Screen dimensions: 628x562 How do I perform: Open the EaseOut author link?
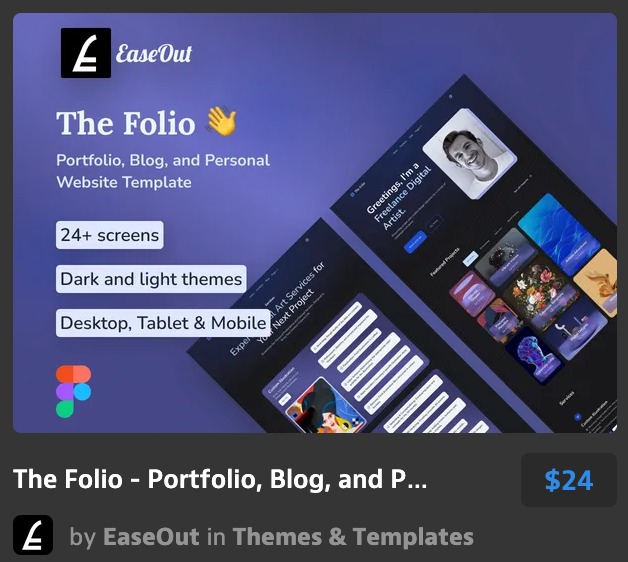151,536
